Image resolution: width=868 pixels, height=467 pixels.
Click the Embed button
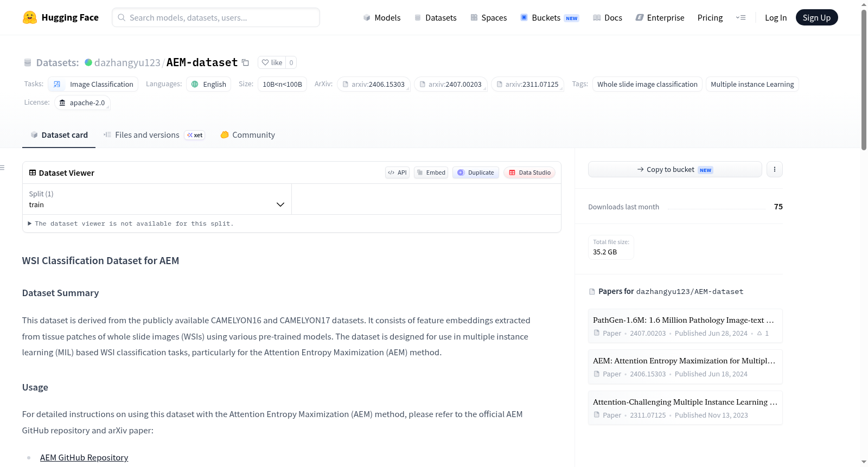431,172
